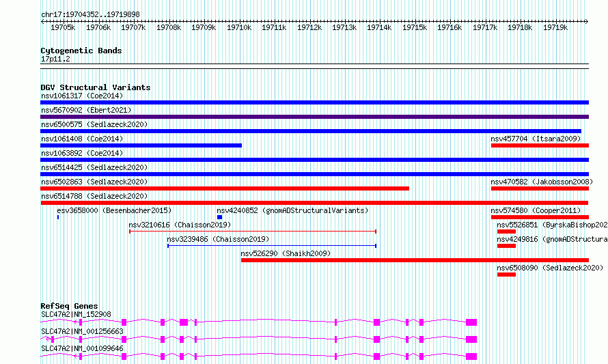Click the nsv1061317 (Coe2014) variant label
Viewport: 608px width, 364px height.
82,96
